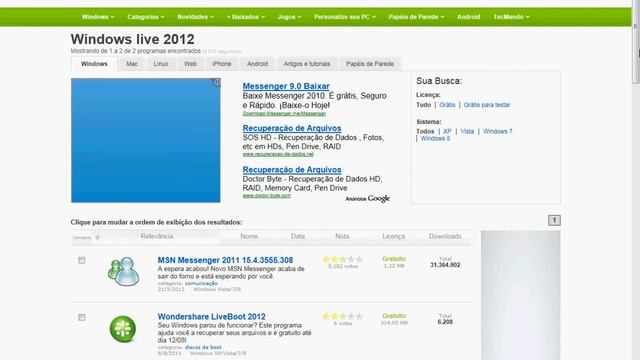Sort results by Licença
Image resolution: width=640 pixels, height=360 pixels.
coord(393,236)
